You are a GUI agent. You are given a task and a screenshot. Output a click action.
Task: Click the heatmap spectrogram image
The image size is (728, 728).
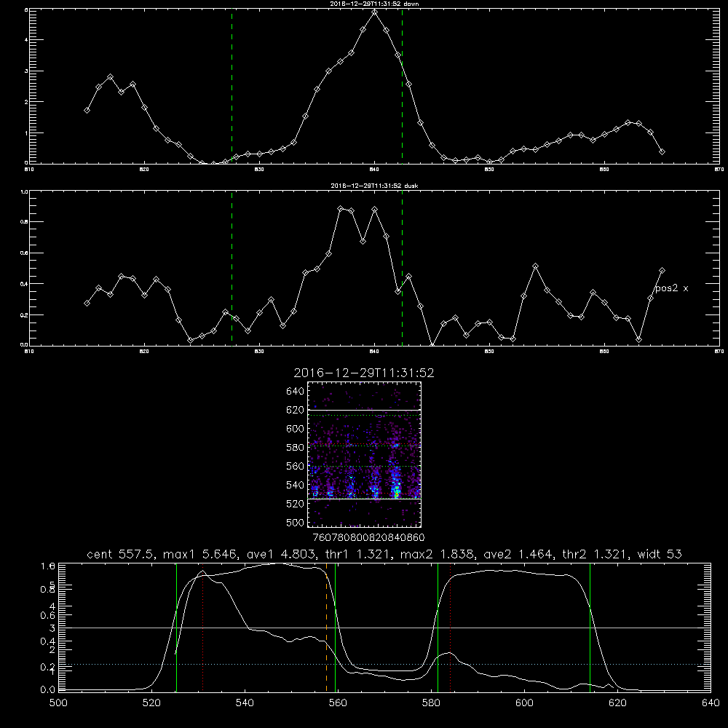pos(365,454)
